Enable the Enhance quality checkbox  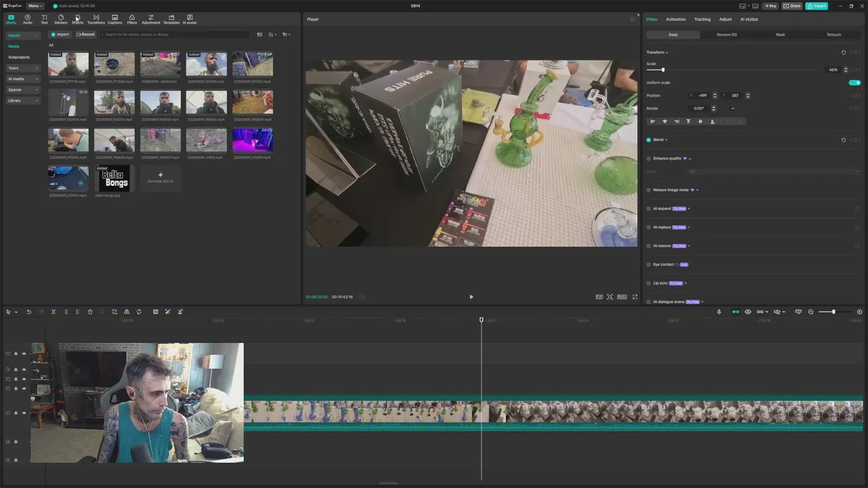coord(648,159)
